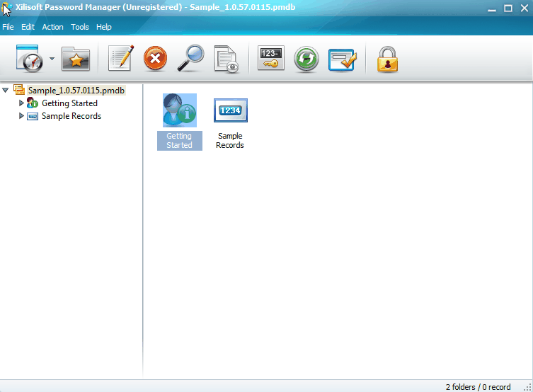Screen dimensions: 533x392
Task: Click the form checkmark toolbar icon
Action: [343, 59]
